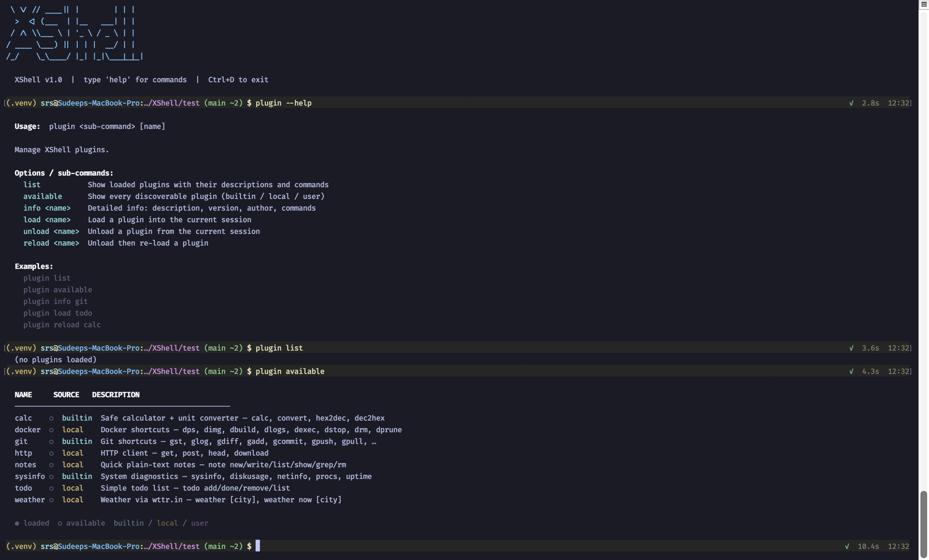Click the filled 'loaded' legend dot
The height and width of the screenshot is (560, 929).
pyautogui.click(x=17, y=523)
